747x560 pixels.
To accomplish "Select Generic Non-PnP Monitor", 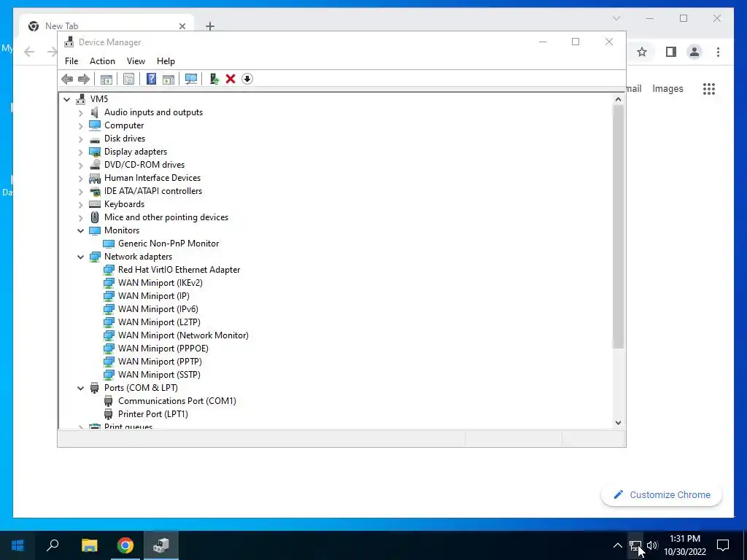I will point(169,244).
